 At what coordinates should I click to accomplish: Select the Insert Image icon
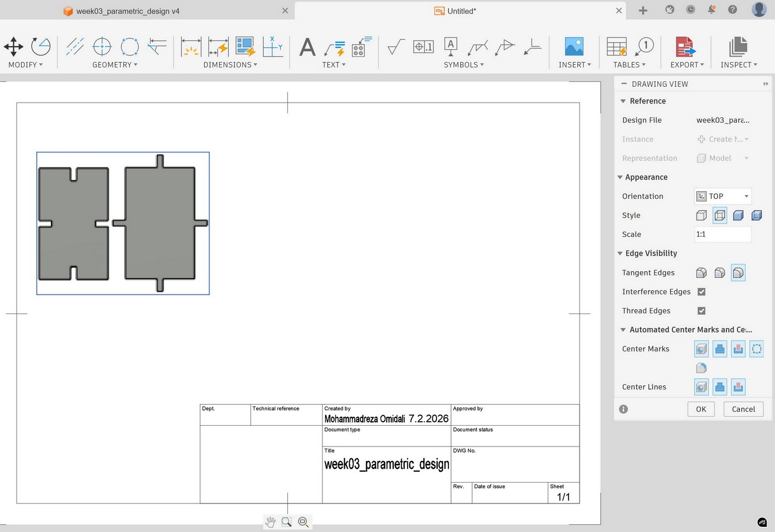pos(574,47)
